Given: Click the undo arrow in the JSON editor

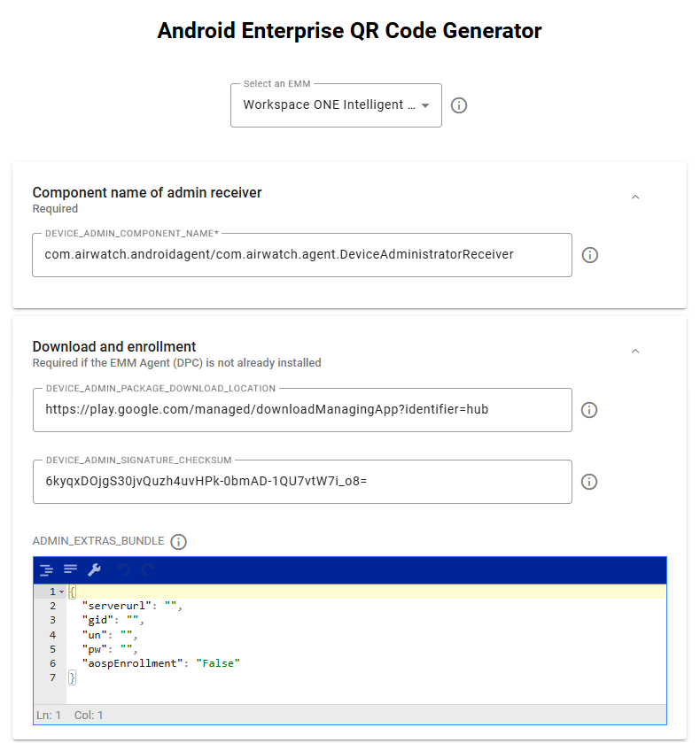Looking at the screenshot, I should click(x=123, y=569).
